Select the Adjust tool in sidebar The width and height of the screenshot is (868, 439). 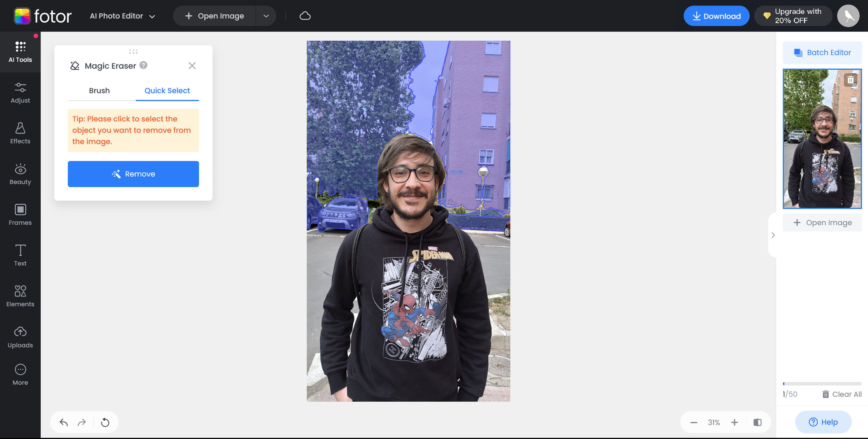pos(20,92)
